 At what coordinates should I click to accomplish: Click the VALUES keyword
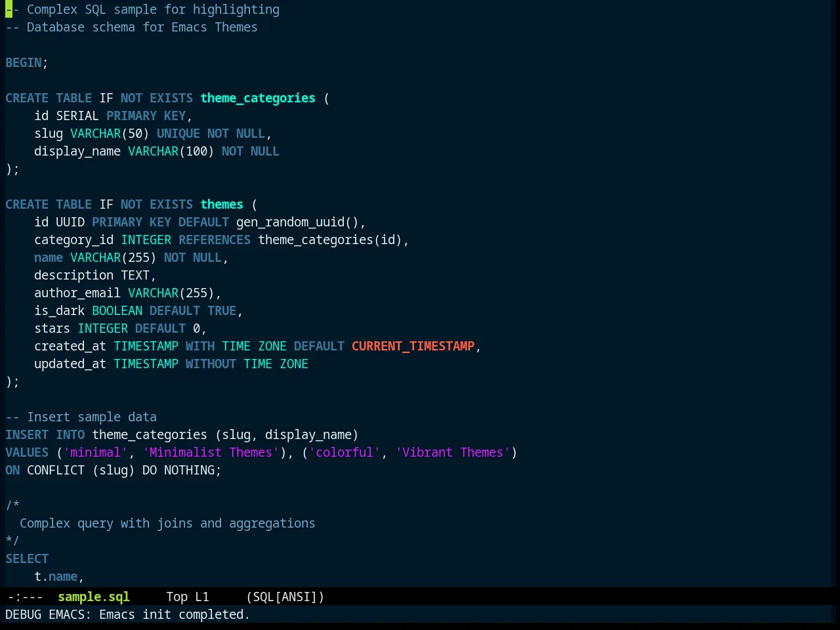tap(27, 452)
